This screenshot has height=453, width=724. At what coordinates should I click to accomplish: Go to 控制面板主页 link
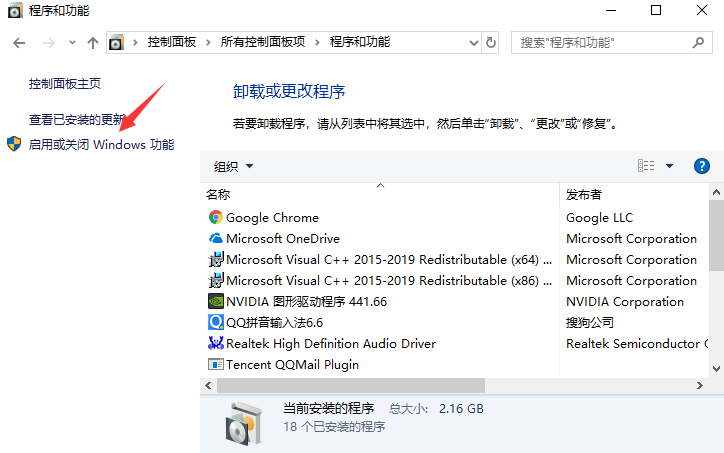click(x=65, y=84)
